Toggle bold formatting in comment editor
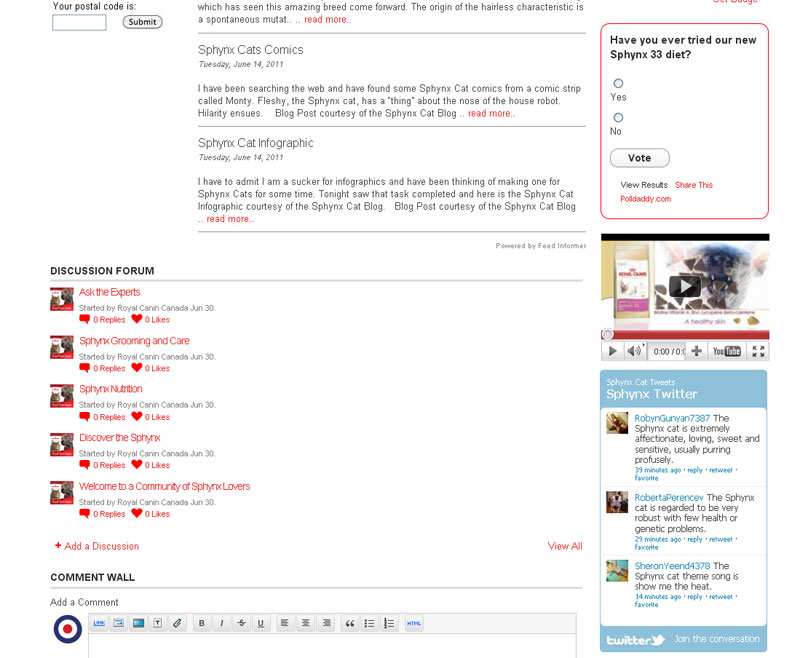The height and width of the screenshot is (658, 800). coord(201,623)
